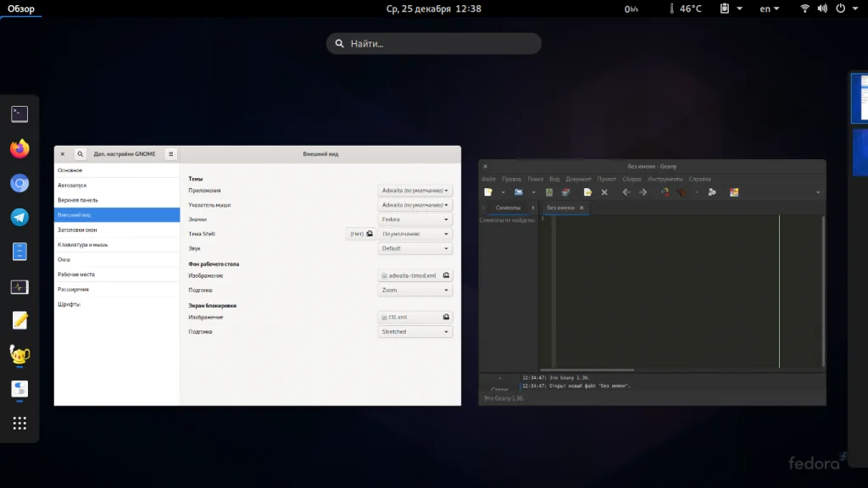
Task: Launch Firefox from the dock
Action: click(19, 148)
